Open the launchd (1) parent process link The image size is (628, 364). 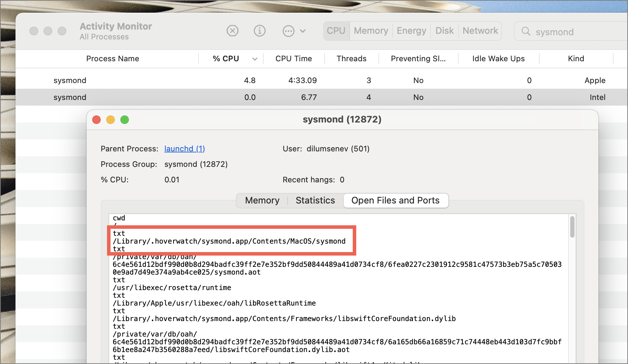(184, 149)
